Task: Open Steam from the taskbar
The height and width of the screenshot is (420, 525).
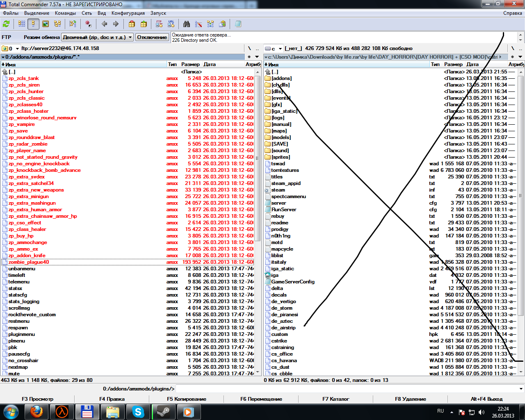Action: [164, 411]
